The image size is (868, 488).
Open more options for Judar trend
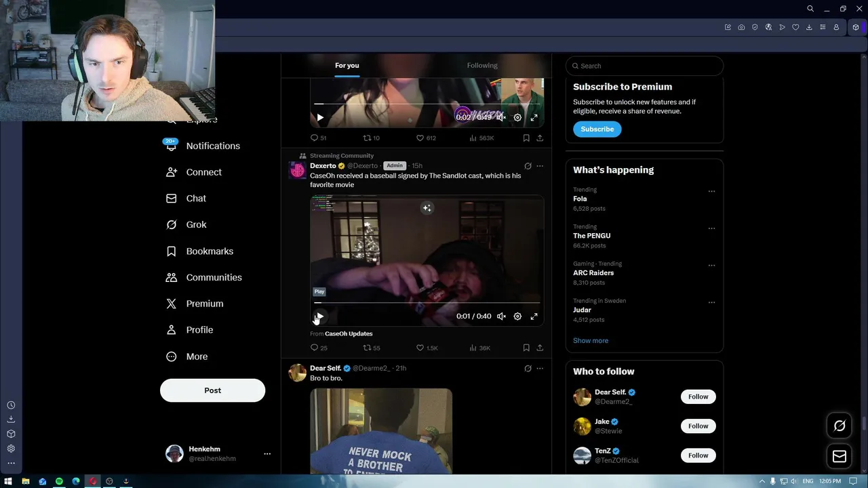pyautogui.click(x=711, y=302)
